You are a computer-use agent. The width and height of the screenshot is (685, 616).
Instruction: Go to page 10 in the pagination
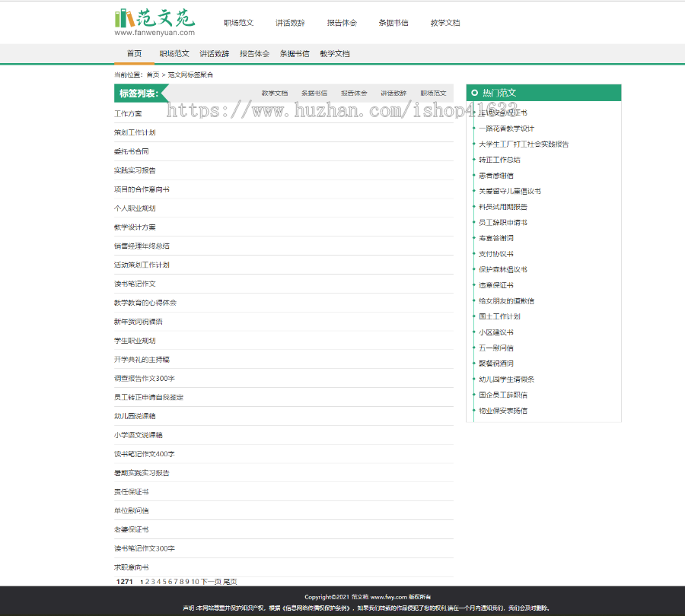[x=196, y=582]
